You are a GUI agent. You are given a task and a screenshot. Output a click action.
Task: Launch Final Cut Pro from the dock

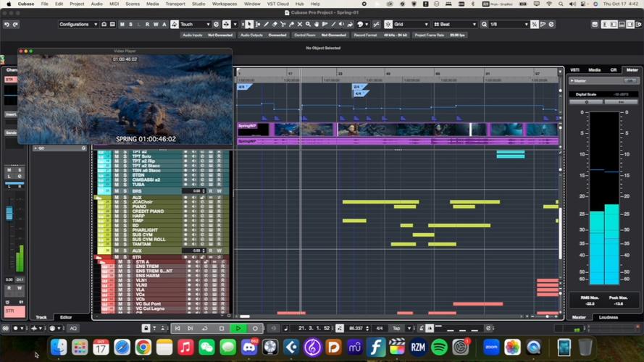tap(396, 348)
